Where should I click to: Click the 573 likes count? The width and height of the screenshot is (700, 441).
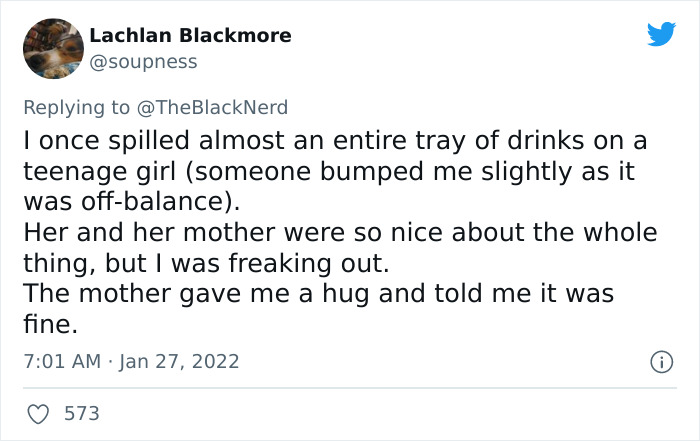[81, 412]
